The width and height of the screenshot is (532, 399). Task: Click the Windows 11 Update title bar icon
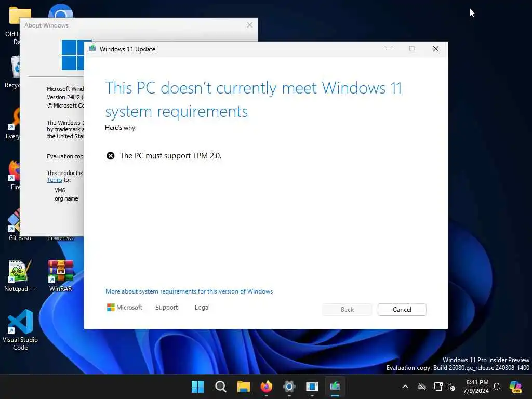(92, 48)
